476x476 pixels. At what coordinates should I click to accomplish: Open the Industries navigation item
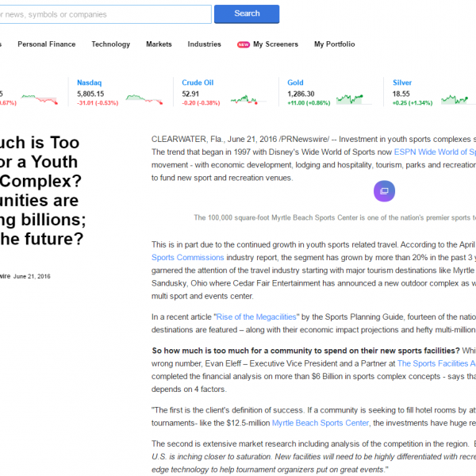click(205, 44)
